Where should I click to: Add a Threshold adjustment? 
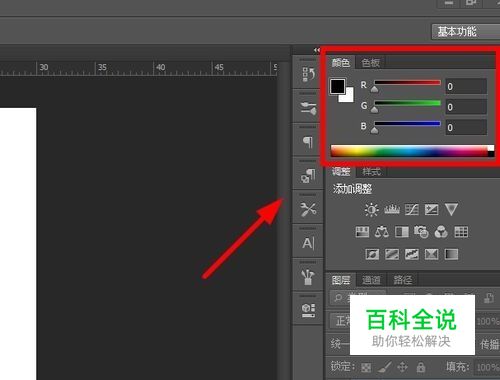click(412, 255)
